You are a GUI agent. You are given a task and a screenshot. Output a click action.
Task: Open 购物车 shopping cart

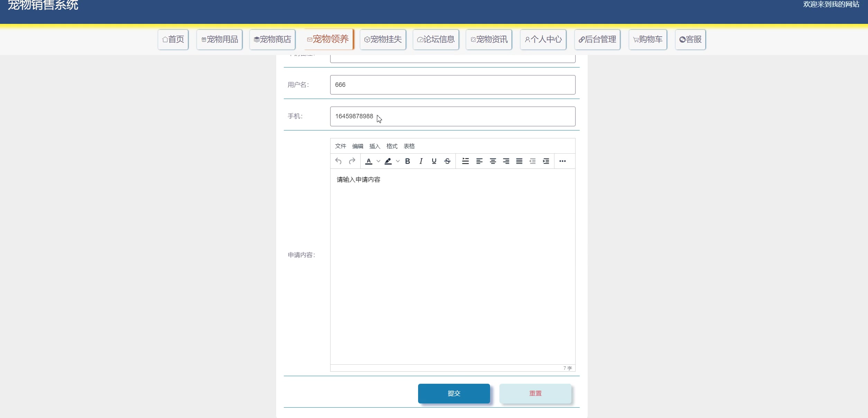(648, 39)
